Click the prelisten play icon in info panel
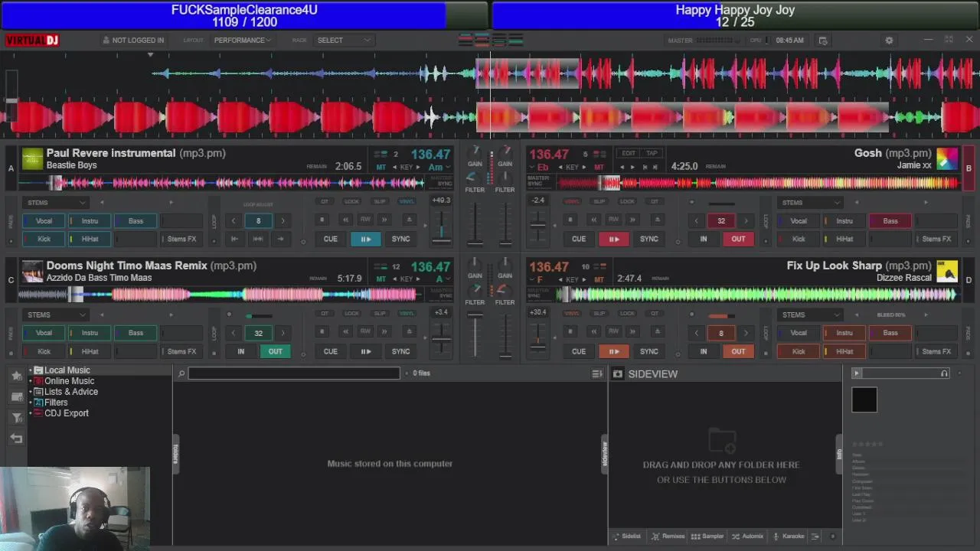This screenshot has width=980, height=551. (857, 373)
